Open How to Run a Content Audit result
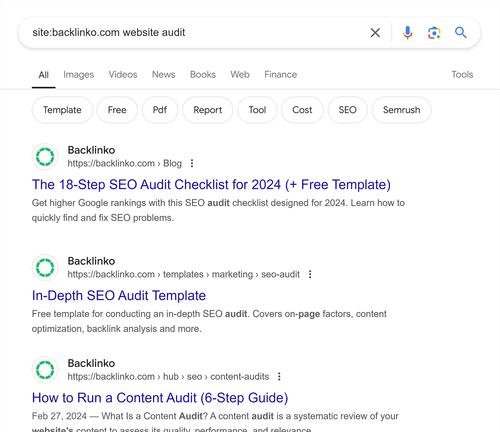 click(x=160, y=398)
